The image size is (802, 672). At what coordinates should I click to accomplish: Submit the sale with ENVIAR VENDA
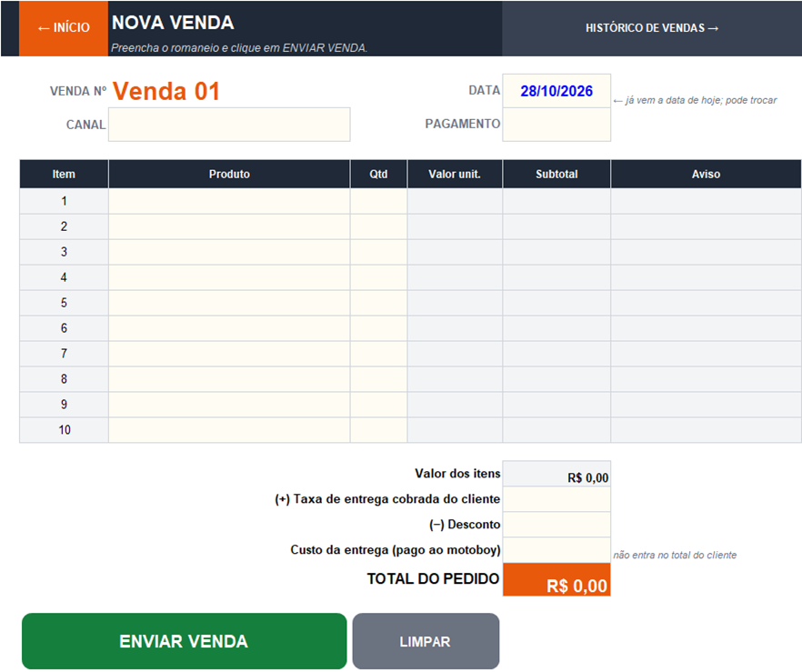[x=184, y=641]
